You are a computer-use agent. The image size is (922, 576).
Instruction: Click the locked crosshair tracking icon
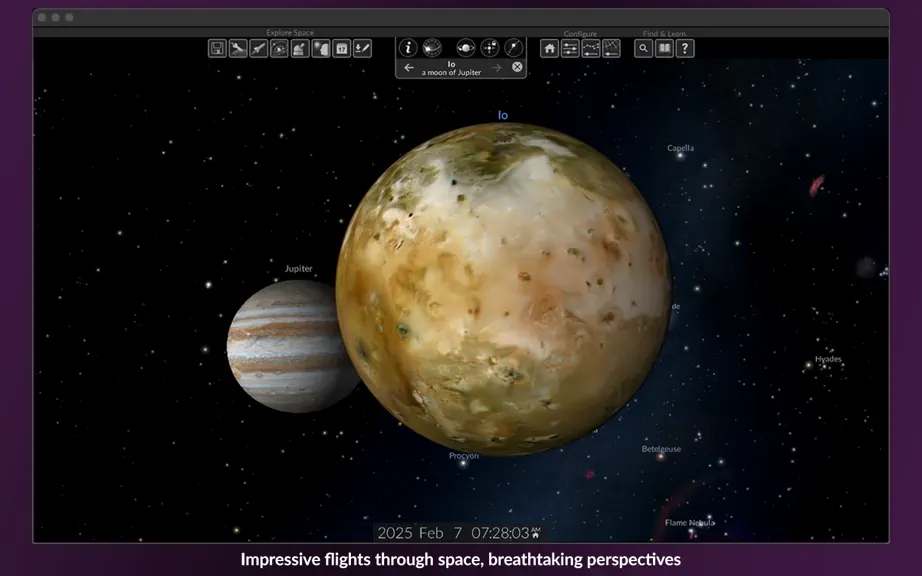coord(490,48)
